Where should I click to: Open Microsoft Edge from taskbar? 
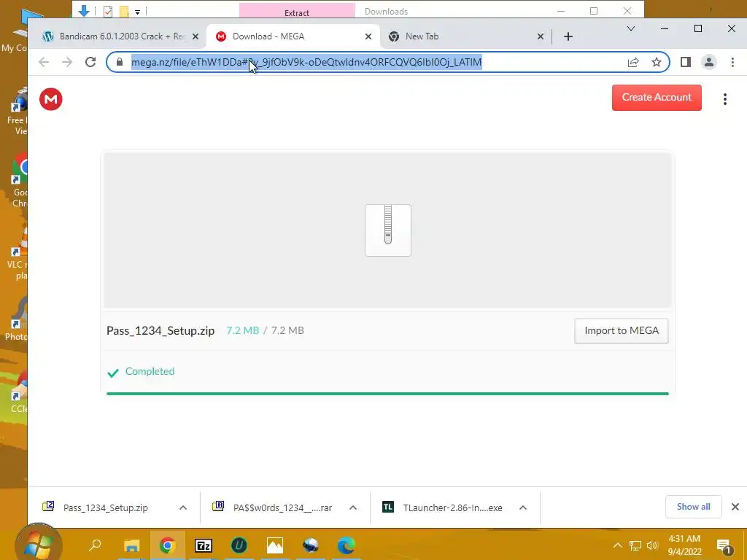347,545
